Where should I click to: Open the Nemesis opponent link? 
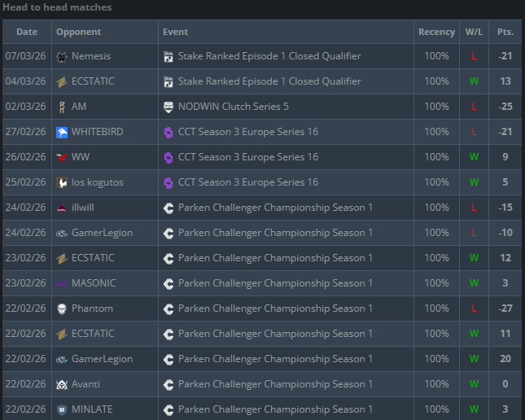coord(91,57)
